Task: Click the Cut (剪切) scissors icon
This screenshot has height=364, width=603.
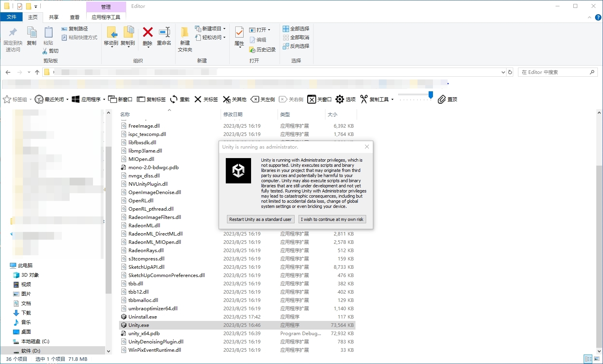Action: click(x=45, y=51)
